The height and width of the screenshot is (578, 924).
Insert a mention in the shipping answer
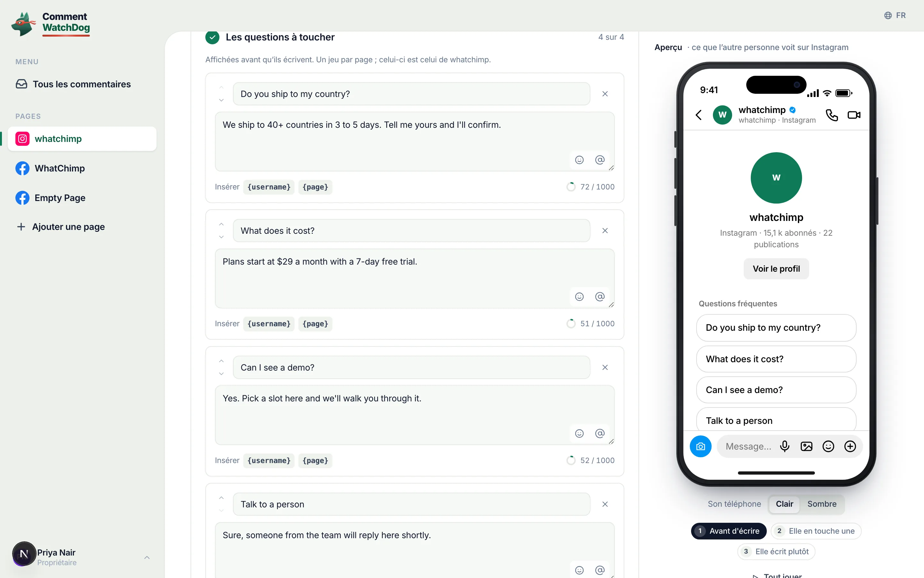pos(600,160)
